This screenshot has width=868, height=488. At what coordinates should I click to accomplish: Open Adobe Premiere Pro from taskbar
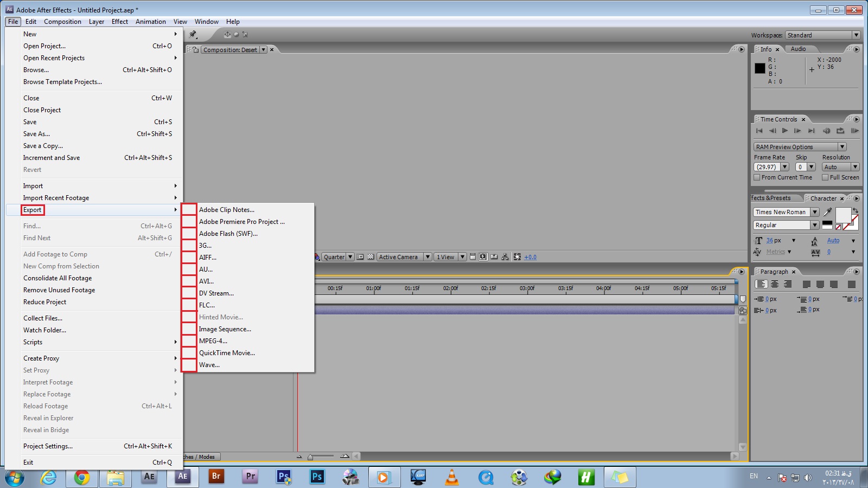250,477
